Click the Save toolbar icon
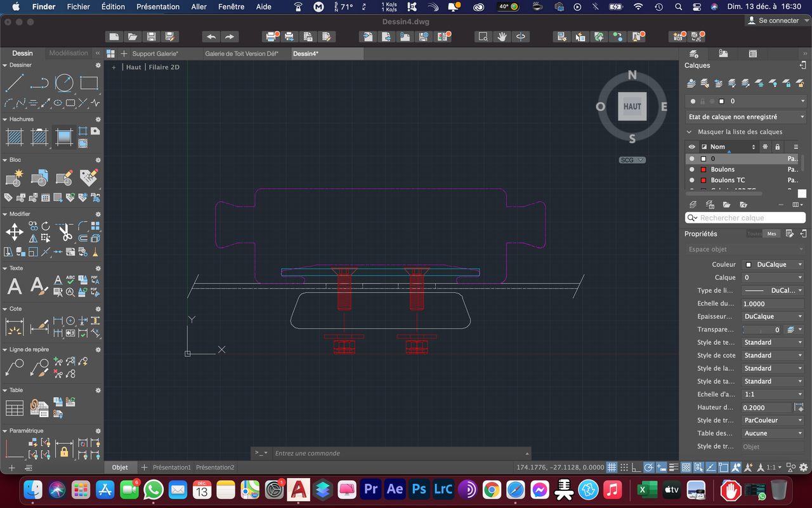 150,37
